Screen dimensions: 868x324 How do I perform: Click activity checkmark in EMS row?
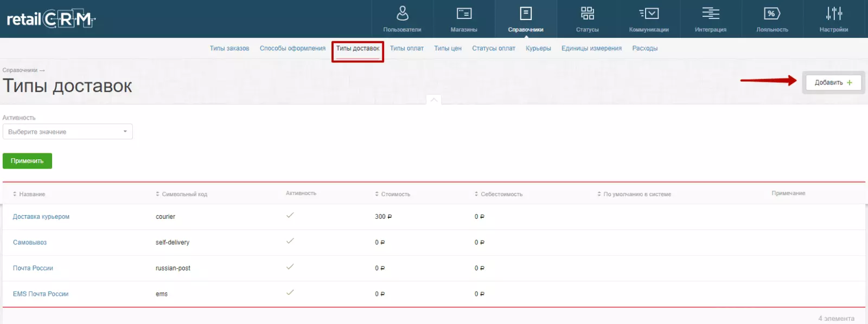[290, 292]
